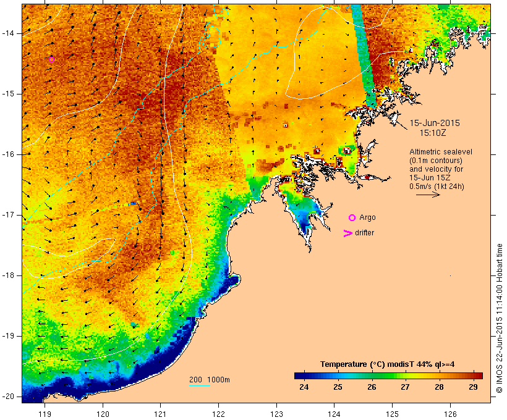Click the magenta drifter legend symbol
The height and width of the screenshot is (420, 507).
[347, 233]
